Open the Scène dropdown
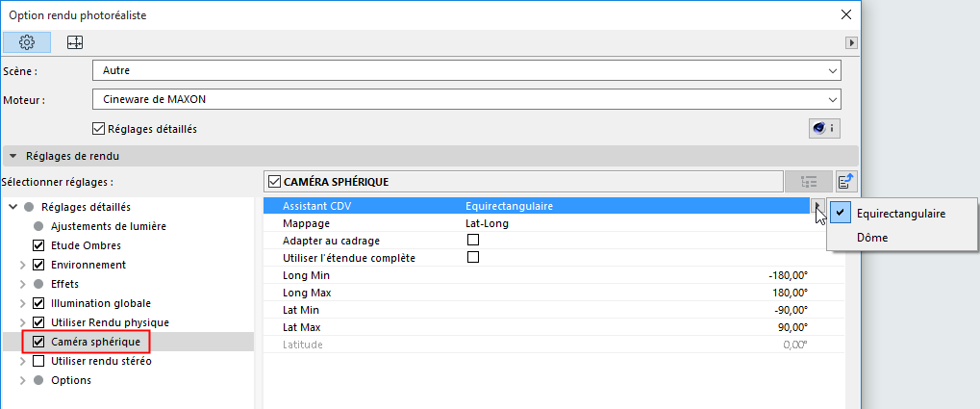Image resolution: width=980 pixels, height=409 pixels. click(x=466, y=70)
